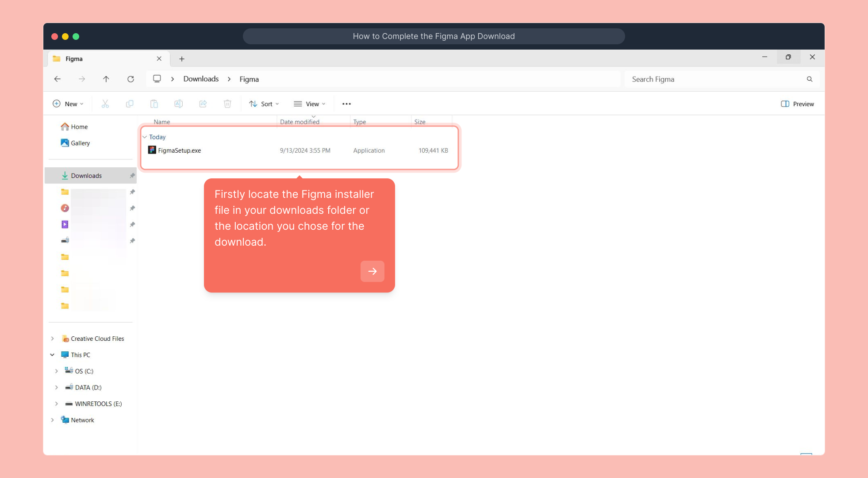
Task: Expand the OS (C:) drive tree
Action: 57,371
